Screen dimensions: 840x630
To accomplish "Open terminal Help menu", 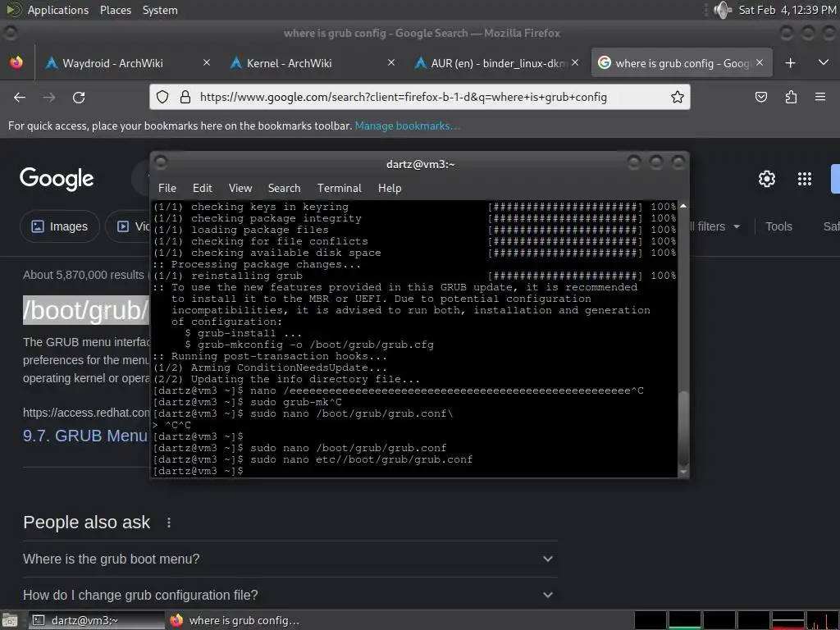I will [390, 188].
